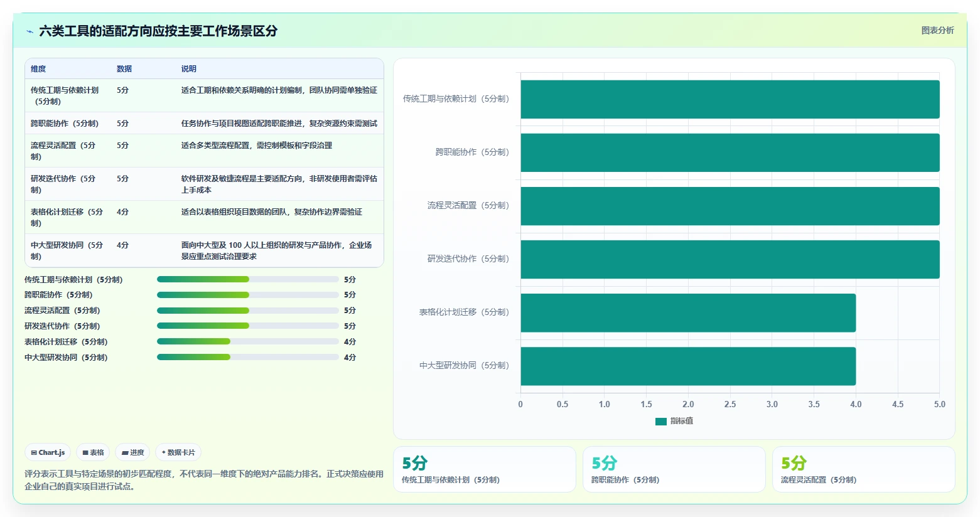The width and height of the screenshot is (980, 517).
Task: Click 5分 value beside 研发迭代协作 progress bar
Action: pyautogui.click(x=350, y=326)
